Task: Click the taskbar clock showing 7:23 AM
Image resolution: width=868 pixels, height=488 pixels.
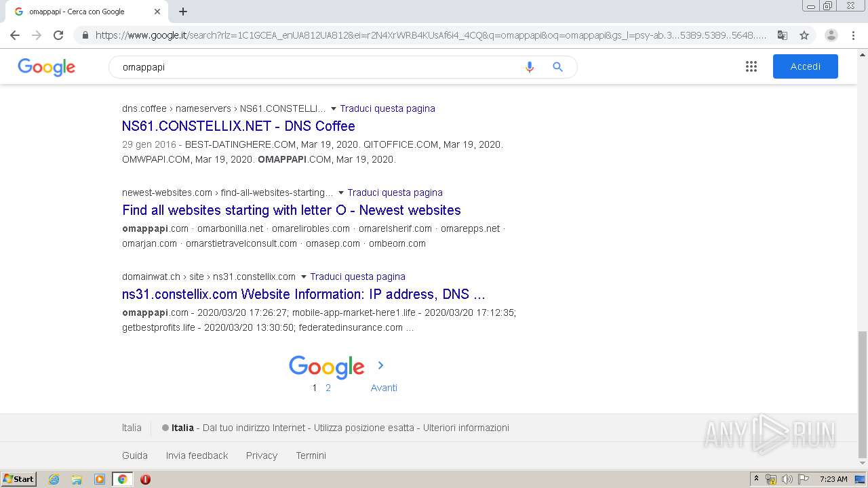Action: pos(833,479)
